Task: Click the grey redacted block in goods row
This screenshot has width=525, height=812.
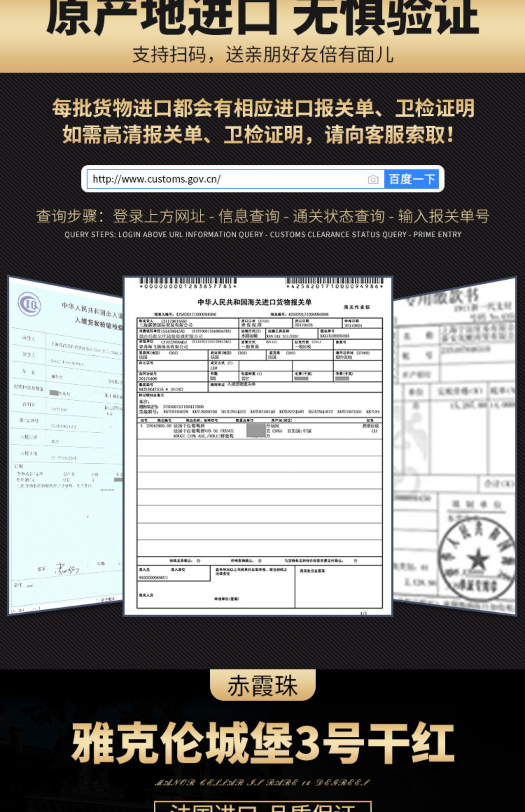Action: pos(256,430)
